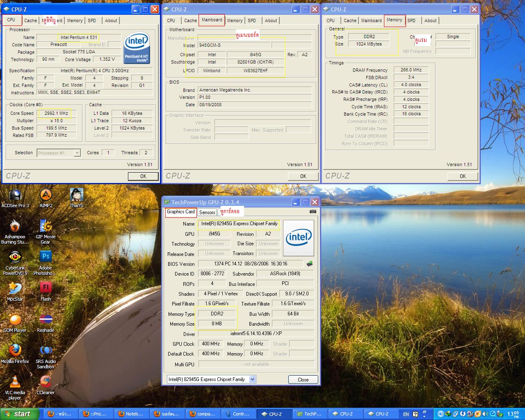The height and width of the screenshot is (420, 525).
Task: Click the GPU-Z screenshot camera icon
Action: (313, 211)
